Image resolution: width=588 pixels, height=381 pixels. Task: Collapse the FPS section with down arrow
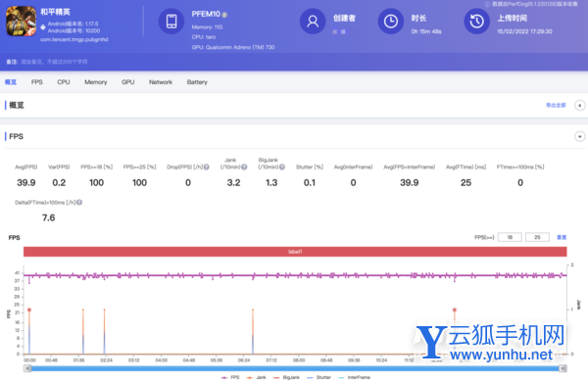coord(580,136)
